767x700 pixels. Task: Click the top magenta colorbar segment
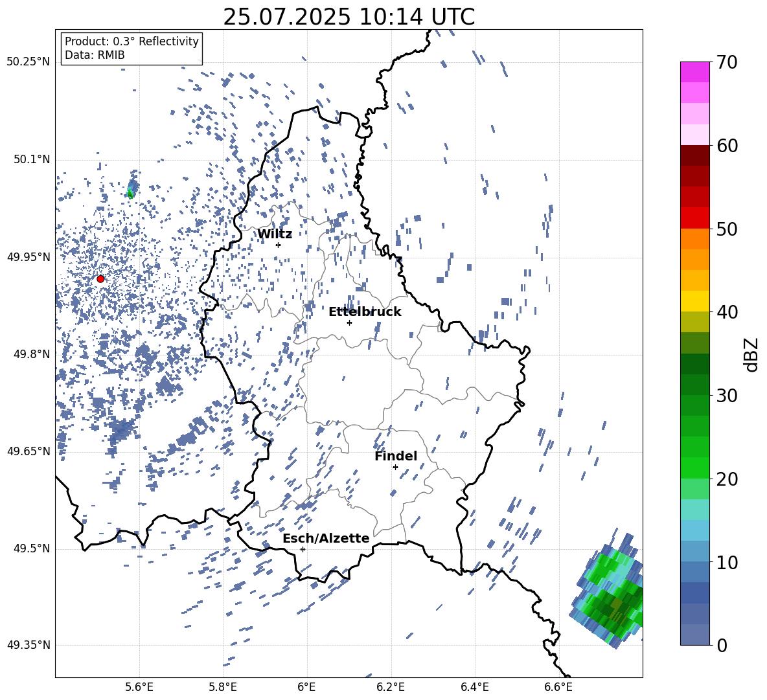click(694, 72)
